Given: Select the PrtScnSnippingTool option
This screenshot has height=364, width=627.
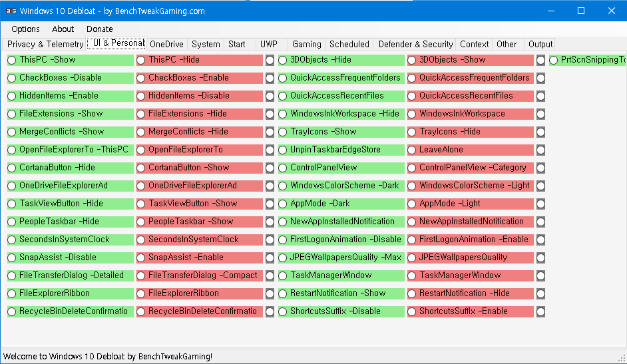Looking at the screenshot, I should (x=587, y=60).
